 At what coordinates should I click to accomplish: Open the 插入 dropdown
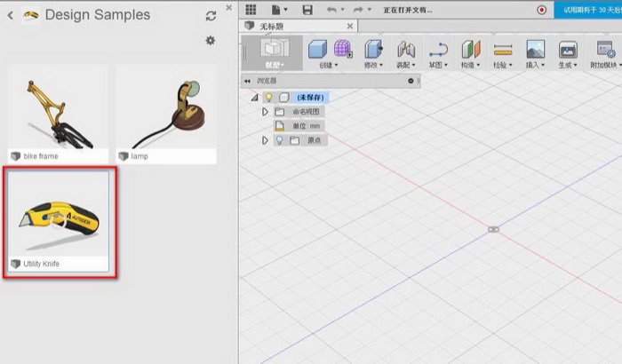pyautogui.click(x=536, y=65)
